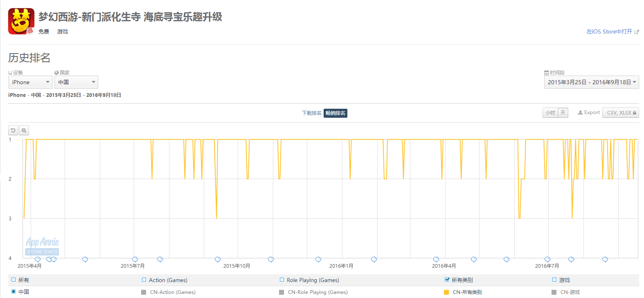Click the reset zoom icon on chart
This screenshot has height=298, width=644.
coord(13,130)
